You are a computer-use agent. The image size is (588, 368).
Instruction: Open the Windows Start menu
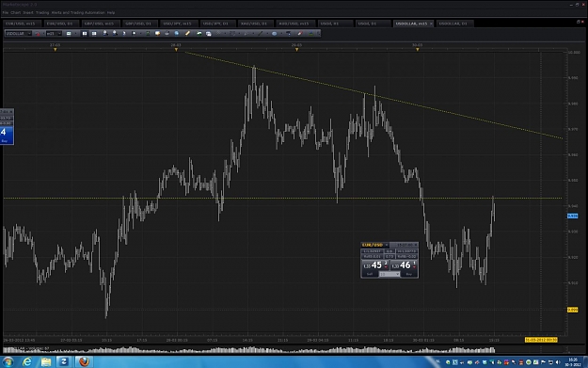(8, 361)
